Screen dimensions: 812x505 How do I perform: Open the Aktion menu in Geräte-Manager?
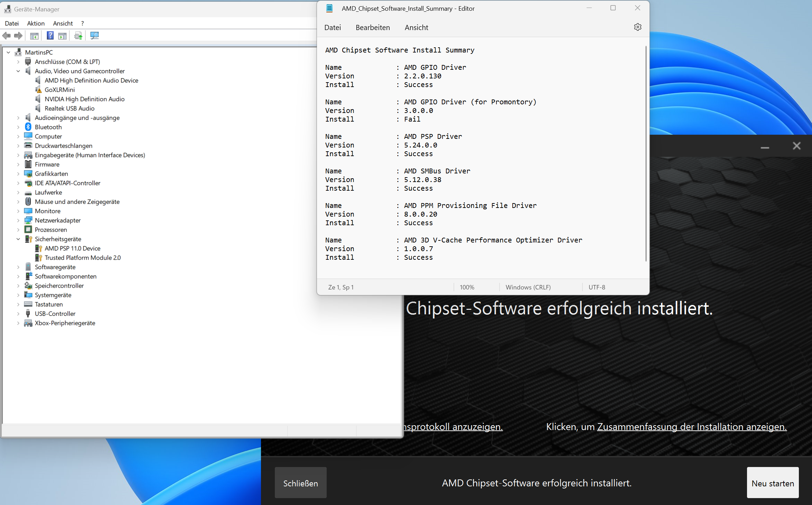pyautogui.click(x=36, y=23)
